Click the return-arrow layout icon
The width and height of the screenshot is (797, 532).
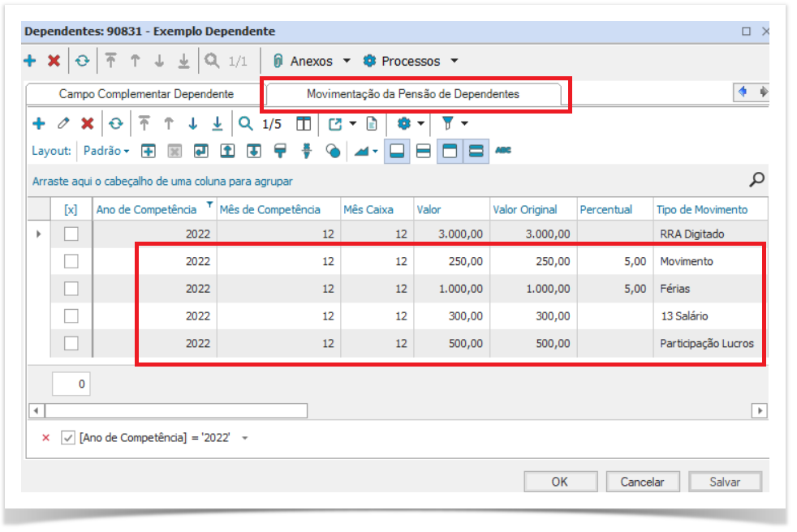pyautogui.click(x=200, y=151)
